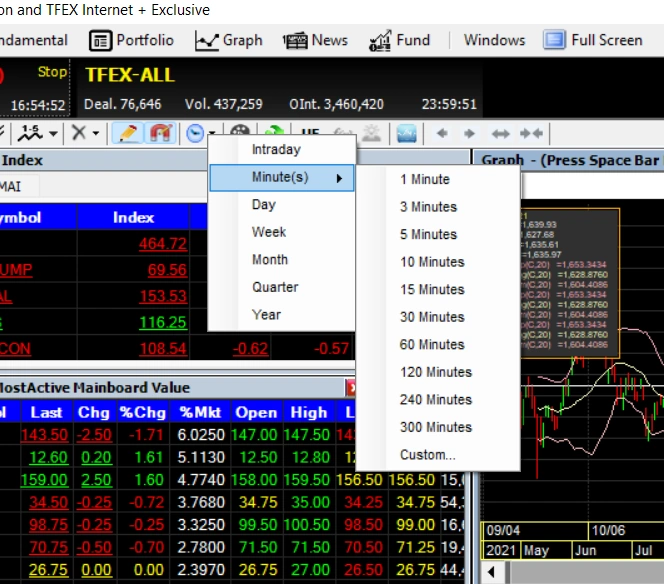664x584 pixels.
Task: Click the clock timeframe icon
Action: [195, 133]
